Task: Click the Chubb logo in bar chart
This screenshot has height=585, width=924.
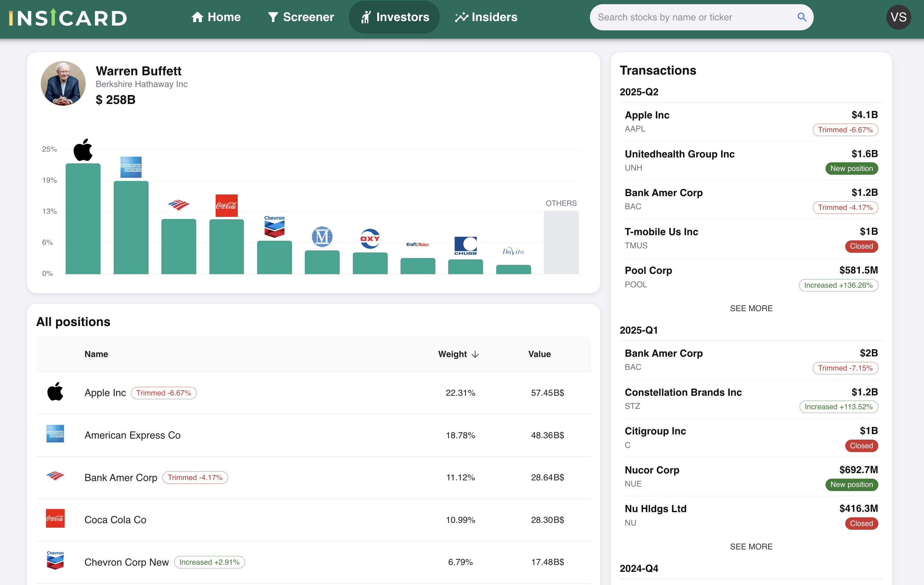Action: [465, 246]
